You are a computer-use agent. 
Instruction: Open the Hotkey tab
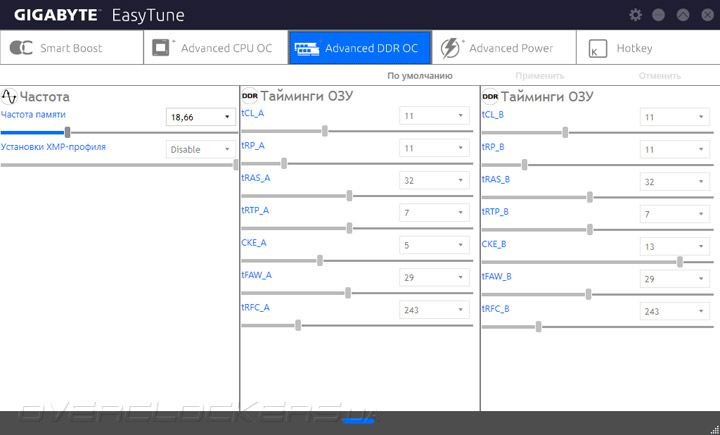tap(648, 48)
